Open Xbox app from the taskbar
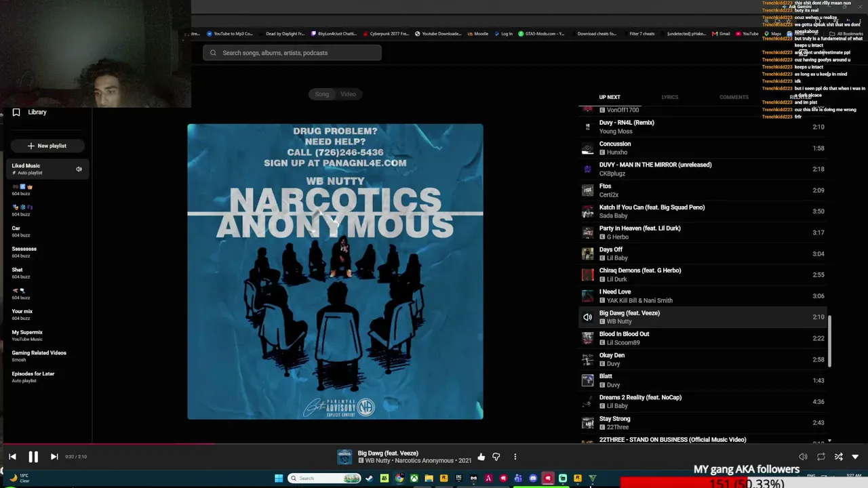The image size is (868, 488). click(x=414, y=479)
